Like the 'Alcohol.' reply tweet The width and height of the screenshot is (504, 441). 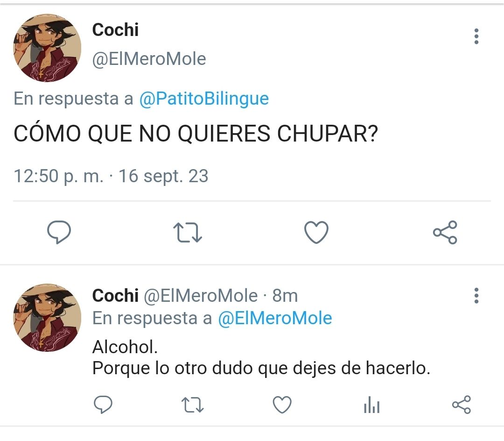coord(282,405)
